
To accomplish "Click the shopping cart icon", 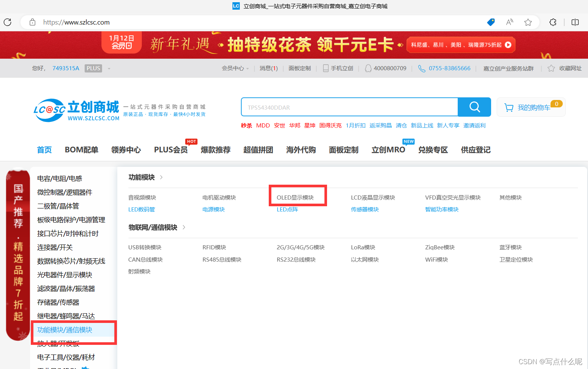I will tap(509, 107).
